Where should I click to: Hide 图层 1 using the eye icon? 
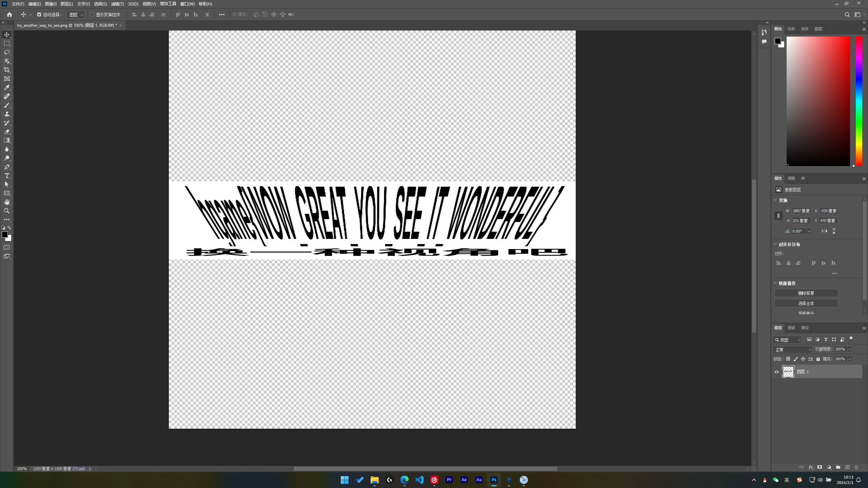pyautogui.click(x=776, y=372)
